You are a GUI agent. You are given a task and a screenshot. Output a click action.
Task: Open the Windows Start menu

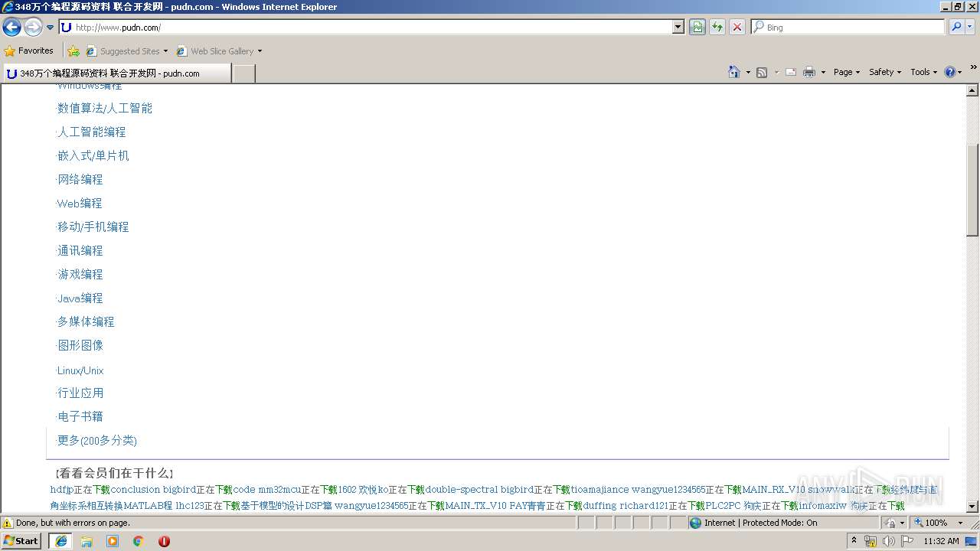21,541
